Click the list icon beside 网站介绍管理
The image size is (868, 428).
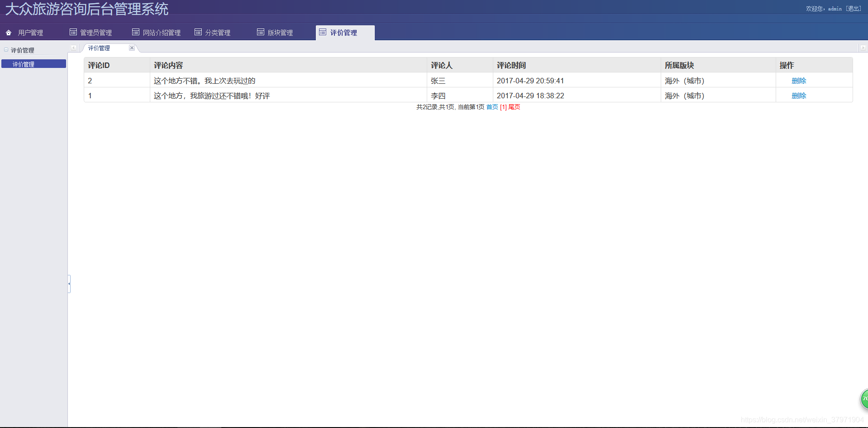[136, 32]
